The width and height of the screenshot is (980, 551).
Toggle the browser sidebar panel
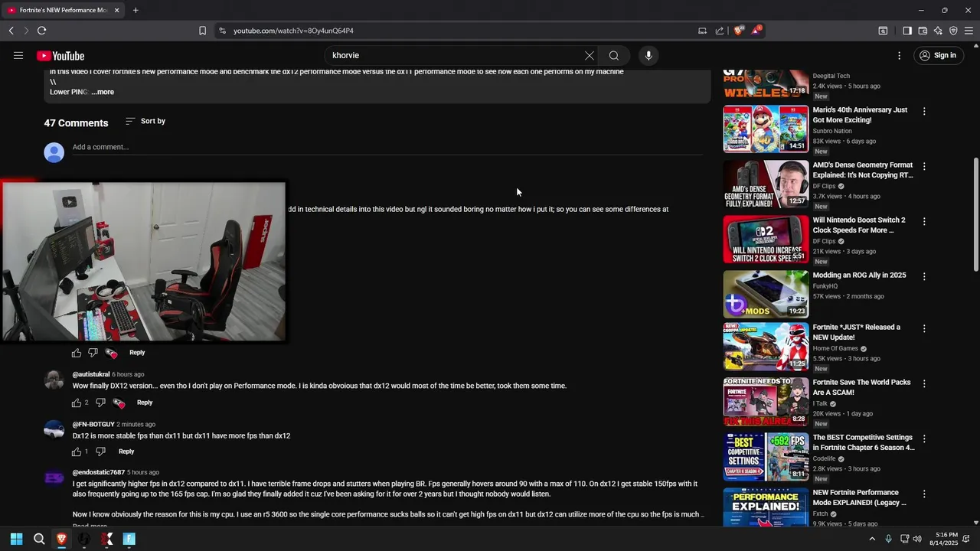click(907, 31)
